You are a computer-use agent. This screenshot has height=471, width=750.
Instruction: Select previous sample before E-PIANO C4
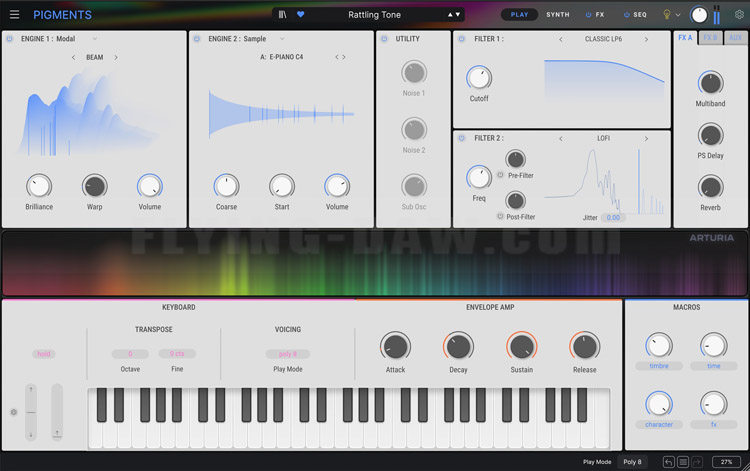pyautogui.click(x=337, y=57)
